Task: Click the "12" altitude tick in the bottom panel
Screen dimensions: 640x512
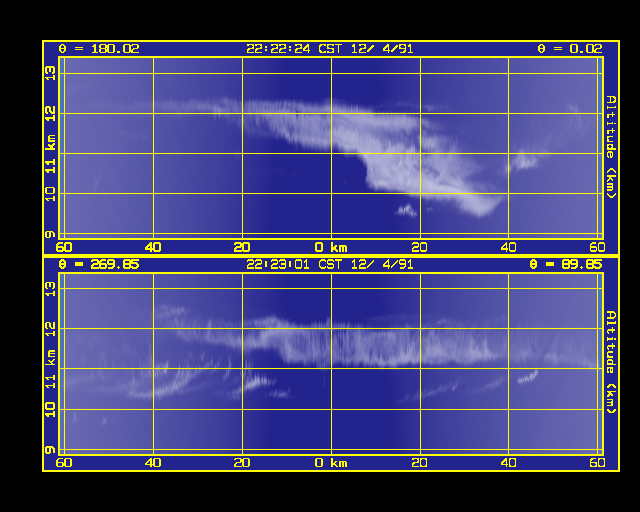Action: coord(50,329)
